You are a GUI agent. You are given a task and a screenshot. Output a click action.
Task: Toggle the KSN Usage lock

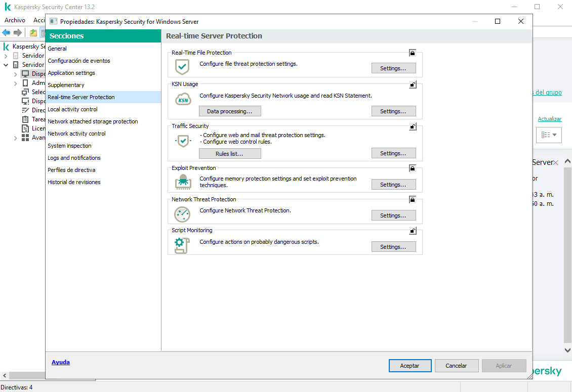[413, 85]
